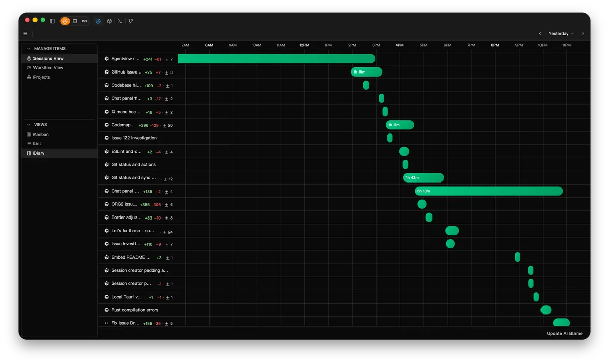
Task: Open the cube package icon
Action: point(109,21)
